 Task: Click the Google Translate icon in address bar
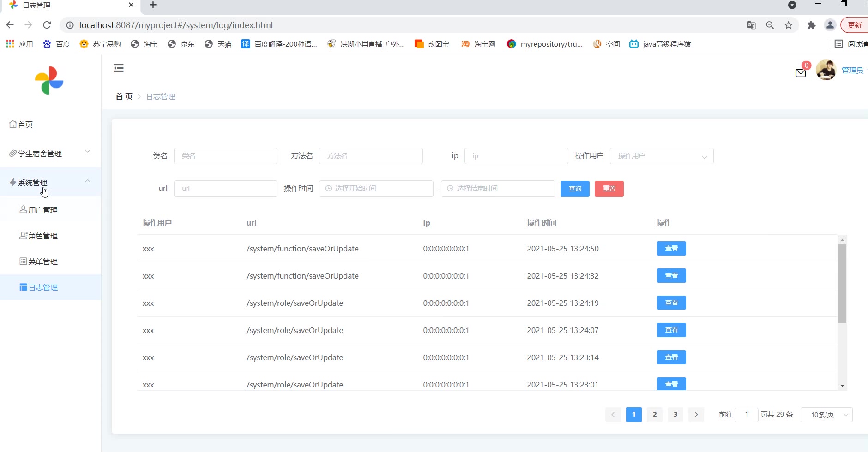tap(752, 25)
